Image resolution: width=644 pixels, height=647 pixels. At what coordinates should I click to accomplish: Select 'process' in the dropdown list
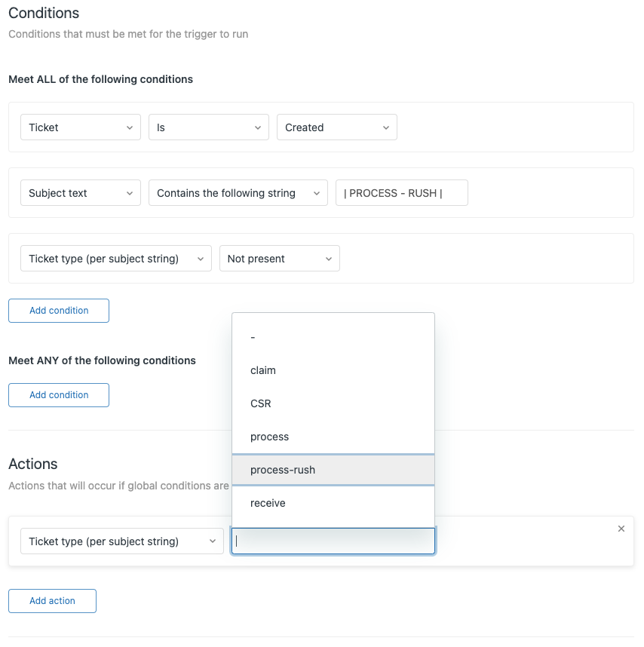point(333,437)
